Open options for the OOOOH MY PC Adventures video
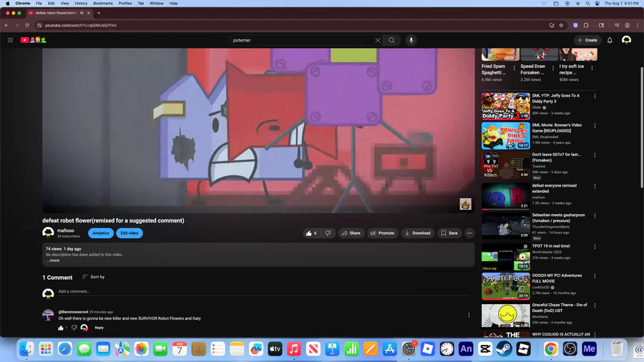Viewport: 644px width, 362px height. [595, 277]
